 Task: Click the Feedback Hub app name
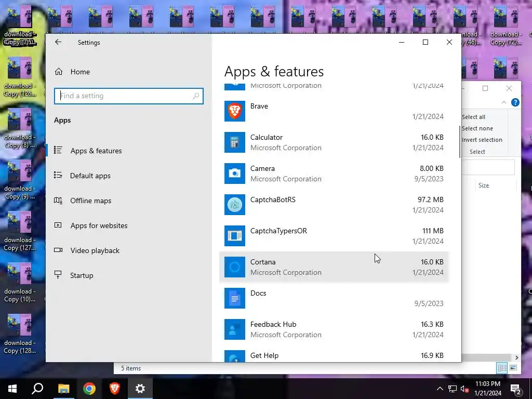(x=273, y=324)
